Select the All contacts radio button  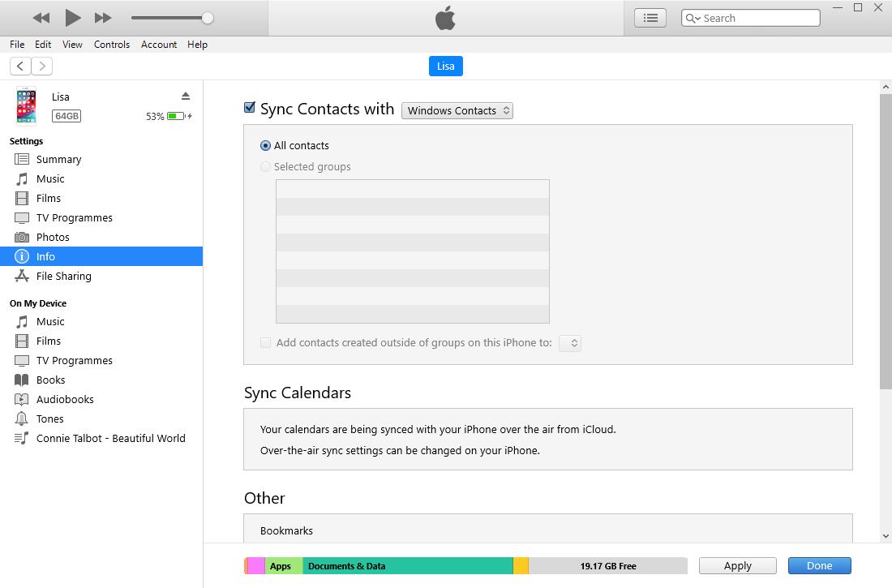[x=265, y=145]
